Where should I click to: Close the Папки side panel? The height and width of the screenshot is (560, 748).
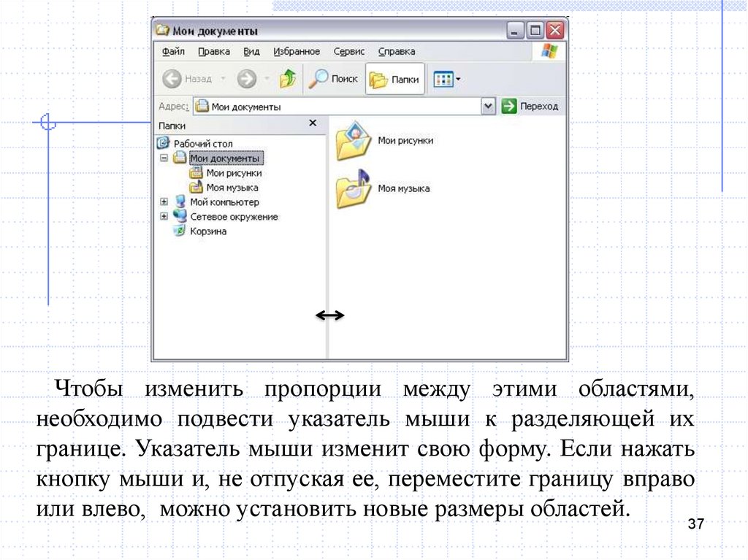point(313,124)
